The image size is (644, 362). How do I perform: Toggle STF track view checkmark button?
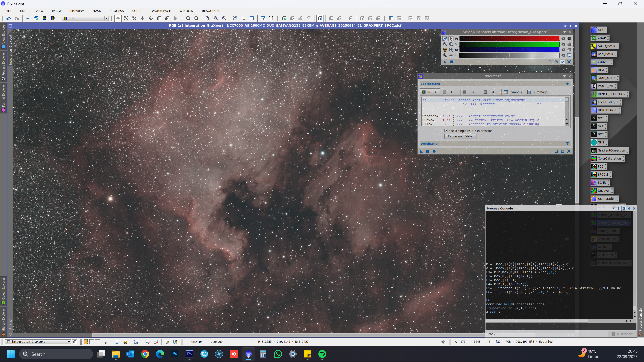pyautogui.click(x=562, y=62)
